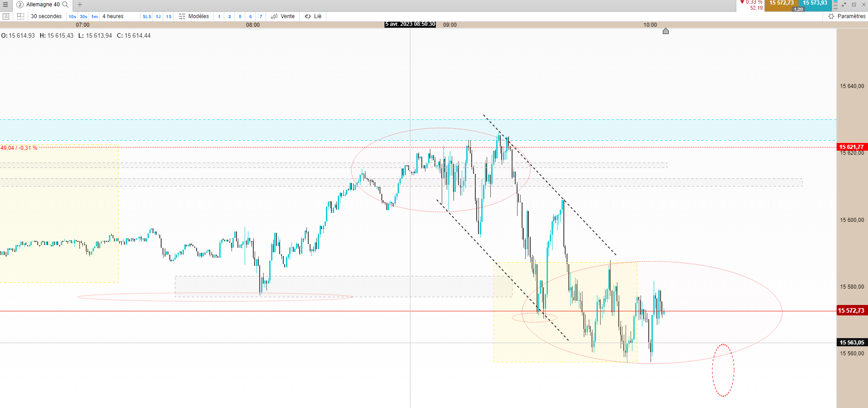Click the 49,04 / -0,31 % line label

(x=19, y=148)
